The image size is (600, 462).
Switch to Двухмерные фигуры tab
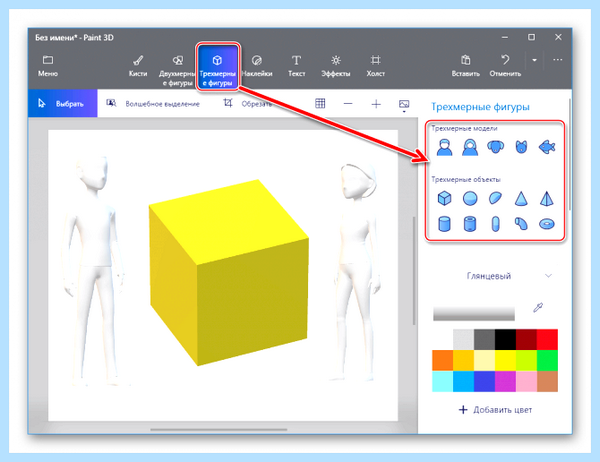[x=177, y=70]
